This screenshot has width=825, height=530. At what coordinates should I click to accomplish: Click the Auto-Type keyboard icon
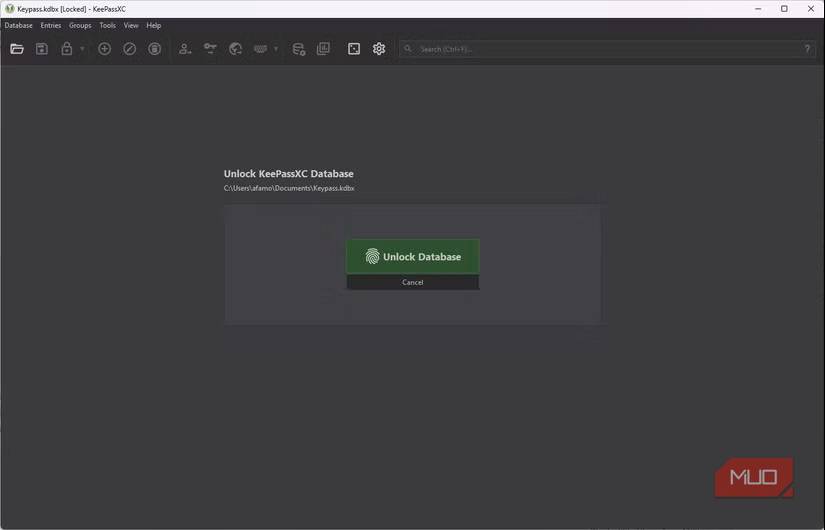[260, 49]
